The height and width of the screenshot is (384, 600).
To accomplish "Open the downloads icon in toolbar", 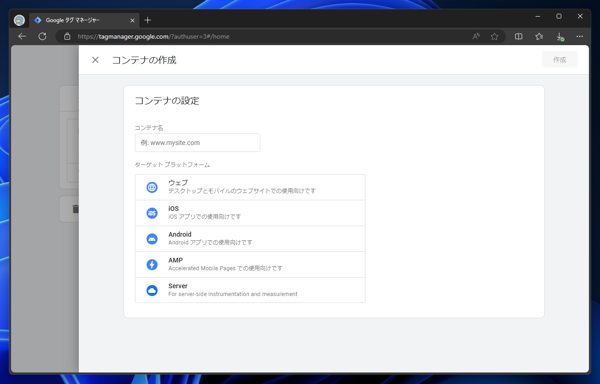I will pyautogui.click(x=559, y=36).
